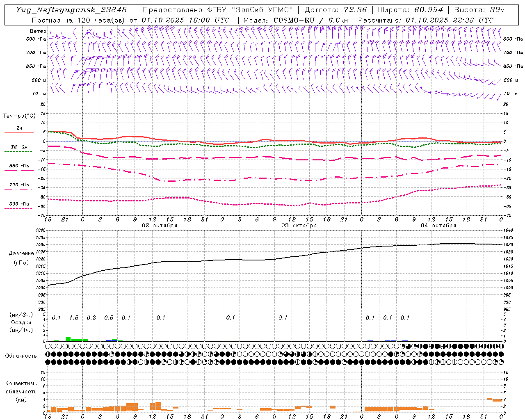Click the Давление pressure panel label

click(x=21, y=253)
